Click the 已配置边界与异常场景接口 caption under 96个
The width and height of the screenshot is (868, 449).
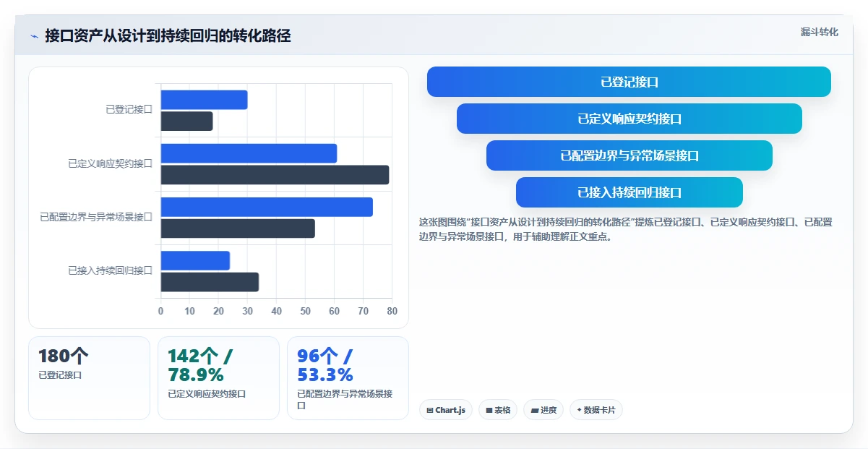point(345,400)
